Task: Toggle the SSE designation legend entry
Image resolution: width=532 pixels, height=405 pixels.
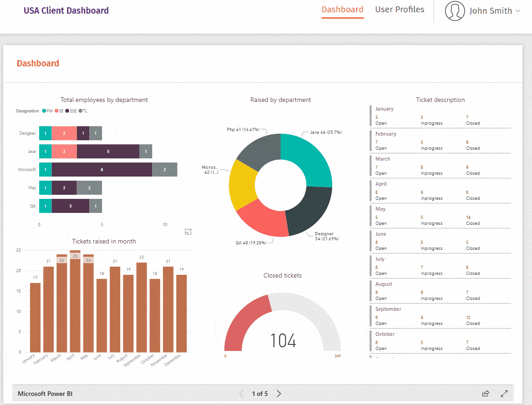Action: click(72, 111)
